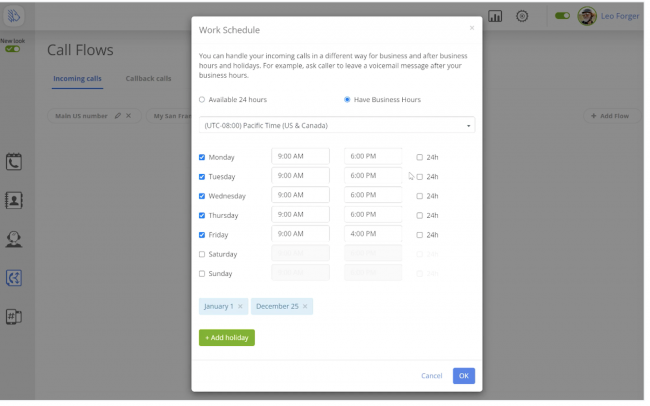The height and width of the screenshot is (406, 650).
Task: Remove the January 1 holiday tag
Action: [x=240, y=306]
